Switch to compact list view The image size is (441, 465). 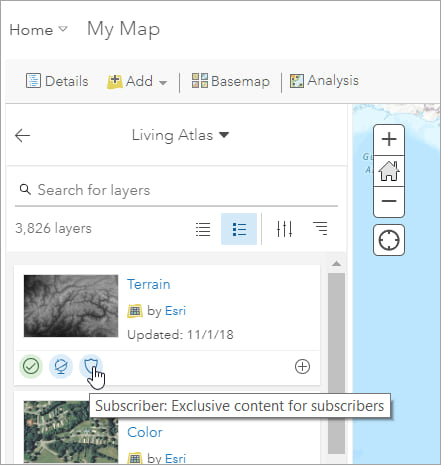tap(203, 229)
